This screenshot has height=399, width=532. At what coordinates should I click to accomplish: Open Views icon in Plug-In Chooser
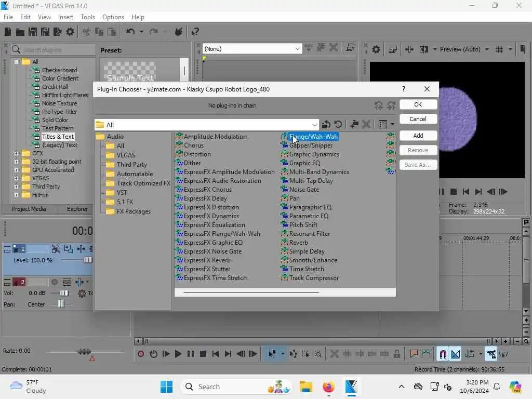383,125
